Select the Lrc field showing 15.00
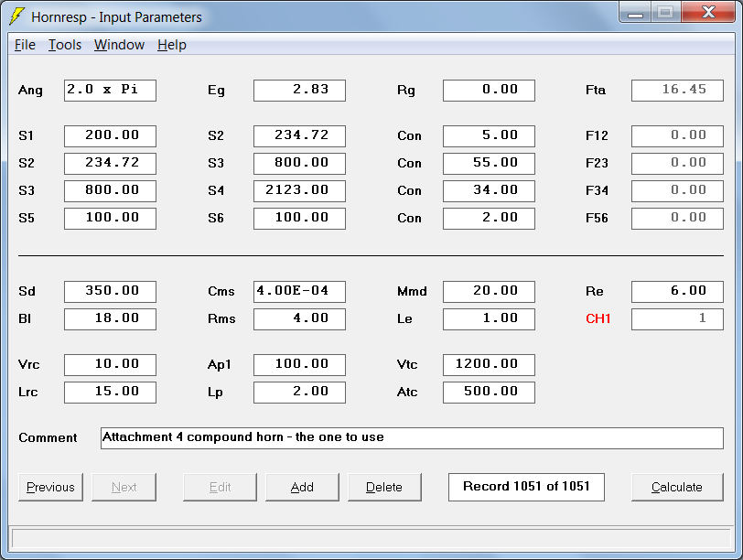 click(110, 393)
